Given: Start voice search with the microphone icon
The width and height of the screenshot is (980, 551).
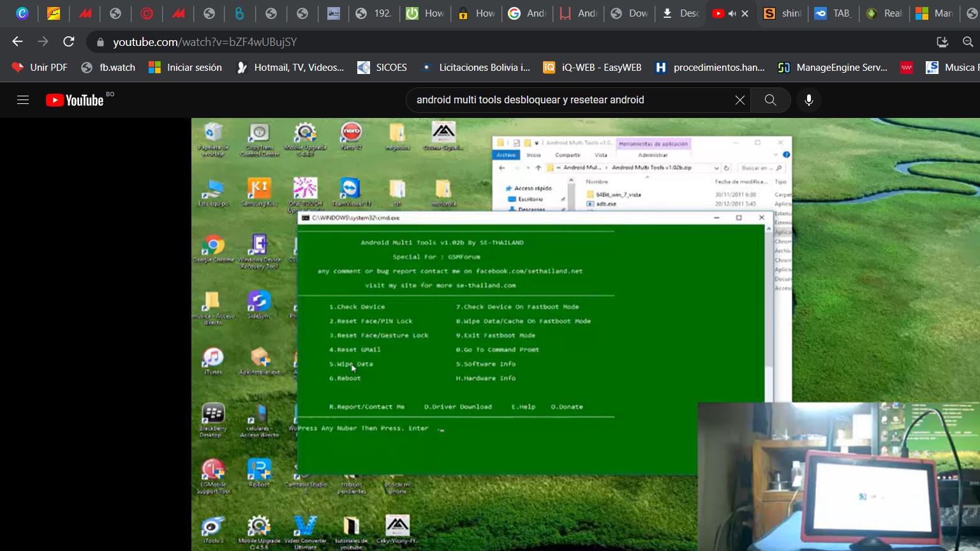Looking at the screenshot, I should coord(808,100).
